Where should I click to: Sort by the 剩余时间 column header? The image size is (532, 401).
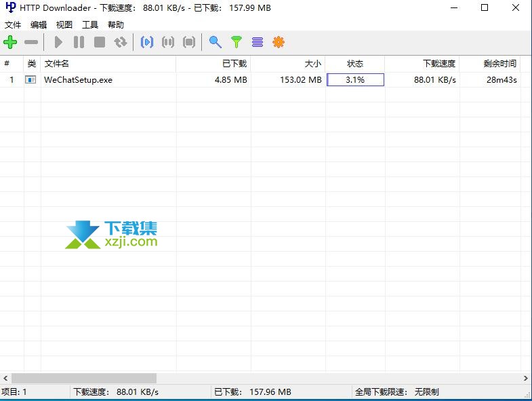(x=490, y=64)
